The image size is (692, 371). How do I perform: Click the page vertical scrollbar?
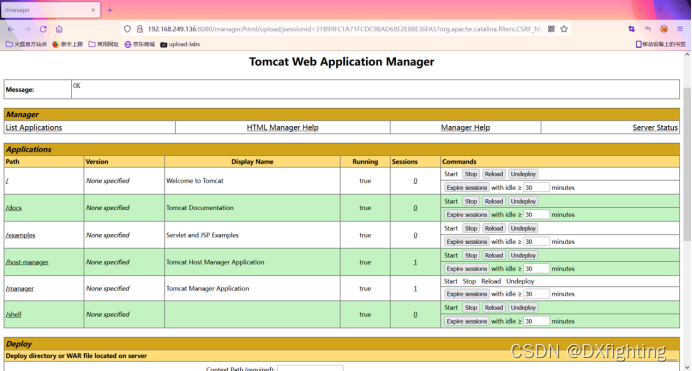pos(687,164)
